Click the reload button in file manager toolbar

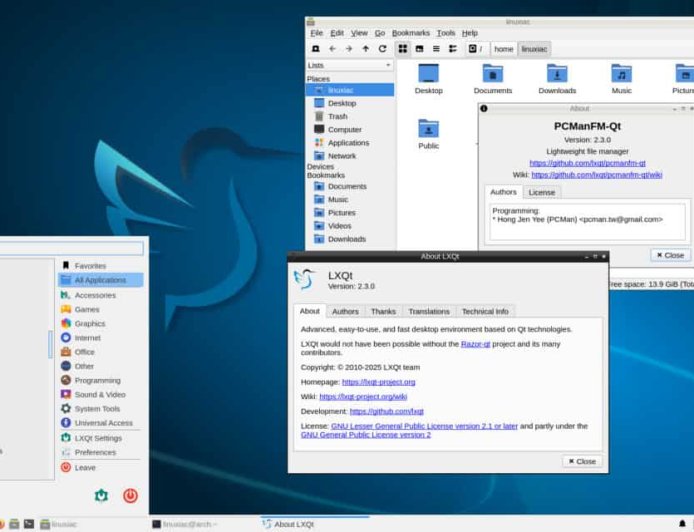pyautogui.click(x=381, y=48)
